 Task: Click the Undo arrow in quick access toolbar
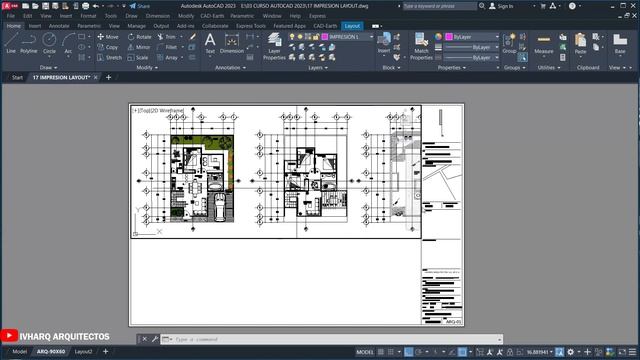[x=96, y=6]
